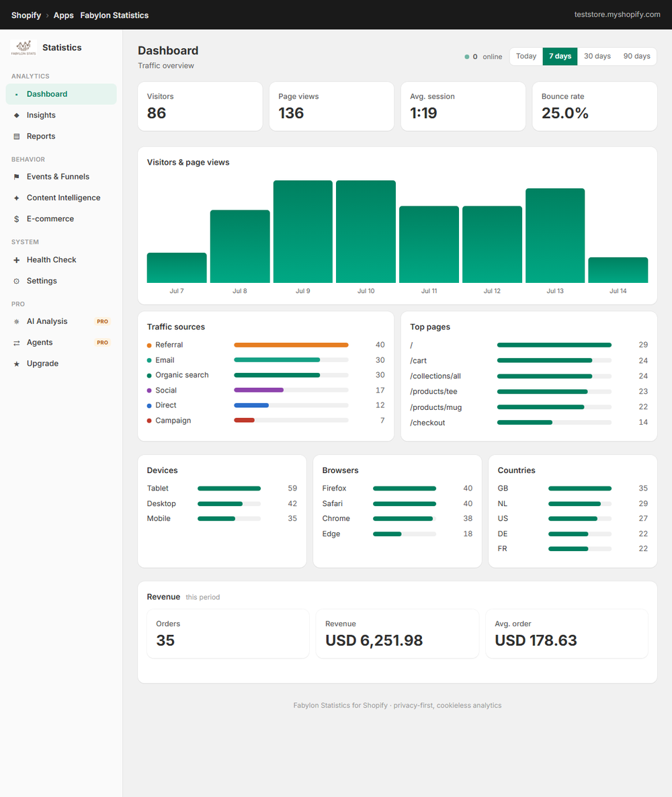
Task: Open AI Analysis pro feature
Action: pos(61,321)
